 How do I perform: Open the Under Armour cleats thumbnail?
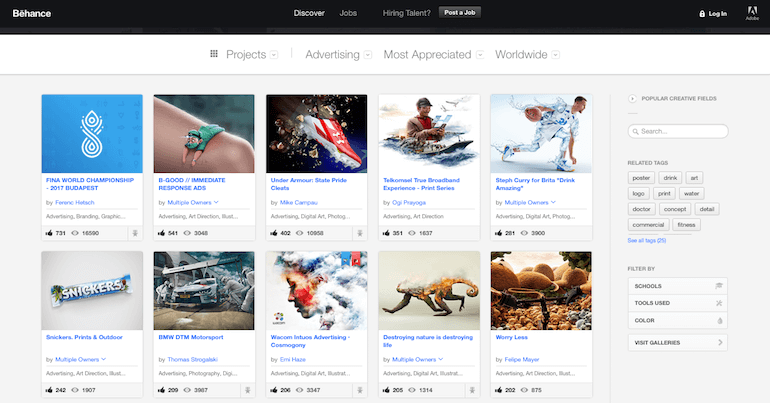click(x=316, y=134)
